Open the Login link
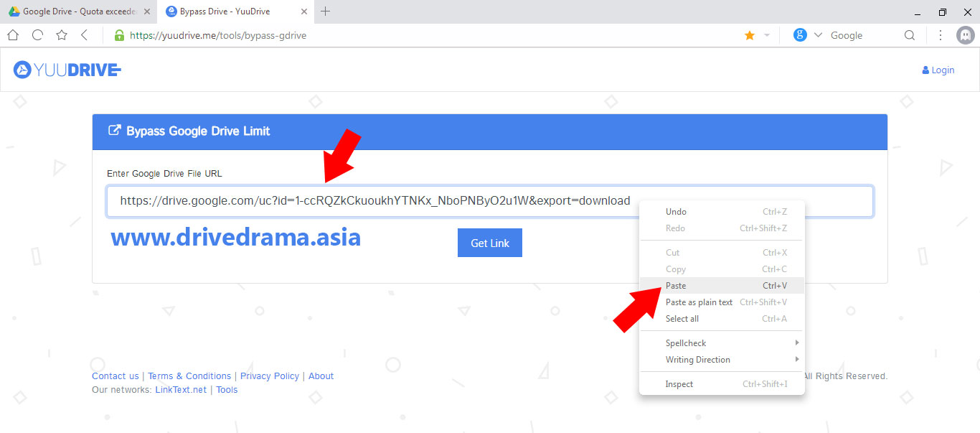980x433 pixels. click(938, 70)
